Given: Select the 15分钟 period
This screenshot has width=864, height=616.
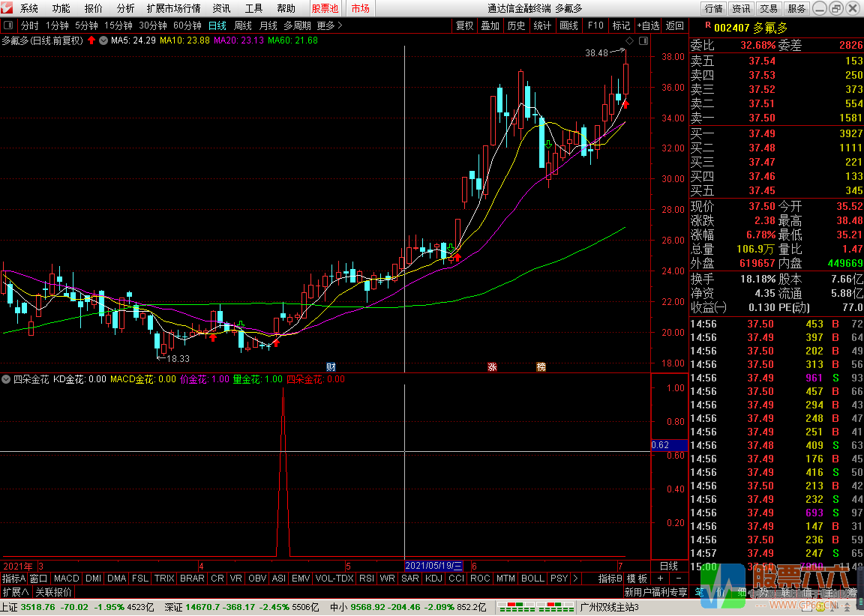Looking at the screenshot, I should tap(118, 26).
